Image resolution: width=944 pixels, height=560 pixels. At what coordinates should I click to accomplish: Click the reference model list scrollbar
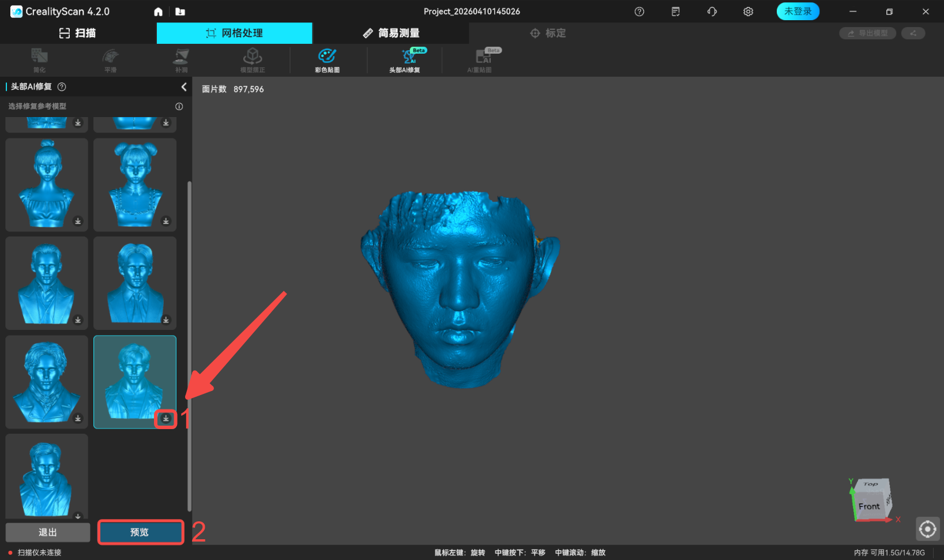pos(189,346)
